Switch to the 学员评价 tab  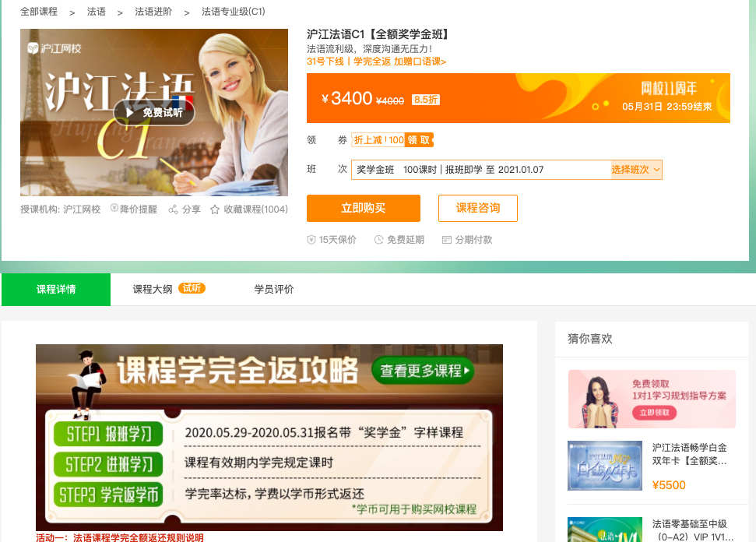(x=274, y=289)
